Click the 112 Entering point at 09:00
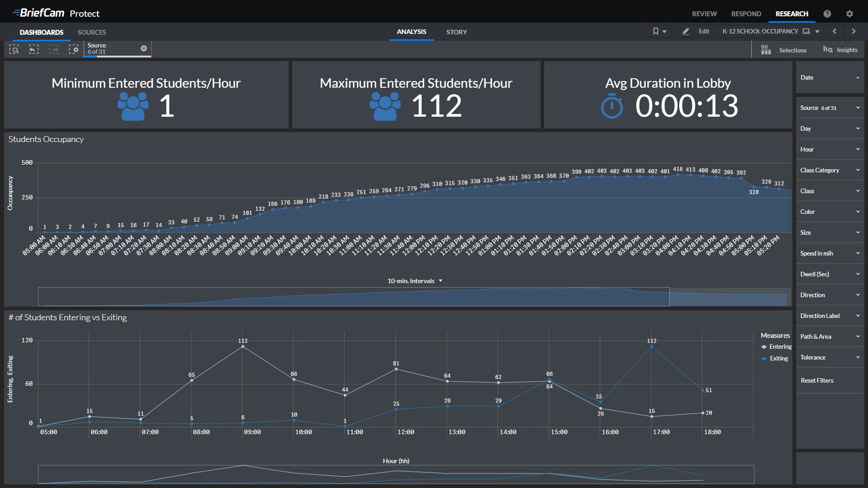The image size is (868, 488). coord(243,346)
